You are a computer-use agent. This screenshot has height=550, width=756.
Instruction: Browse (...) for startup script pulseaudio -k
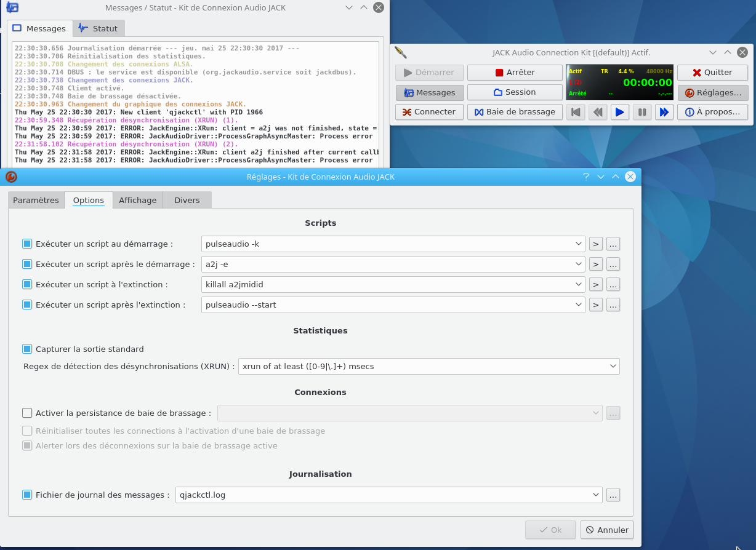tap(613, 244)
